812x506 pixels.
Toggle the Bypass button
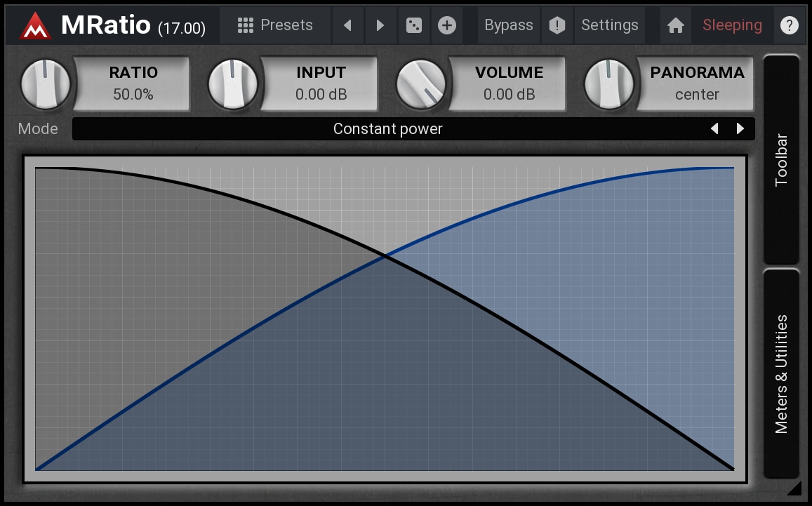[509, 26]
